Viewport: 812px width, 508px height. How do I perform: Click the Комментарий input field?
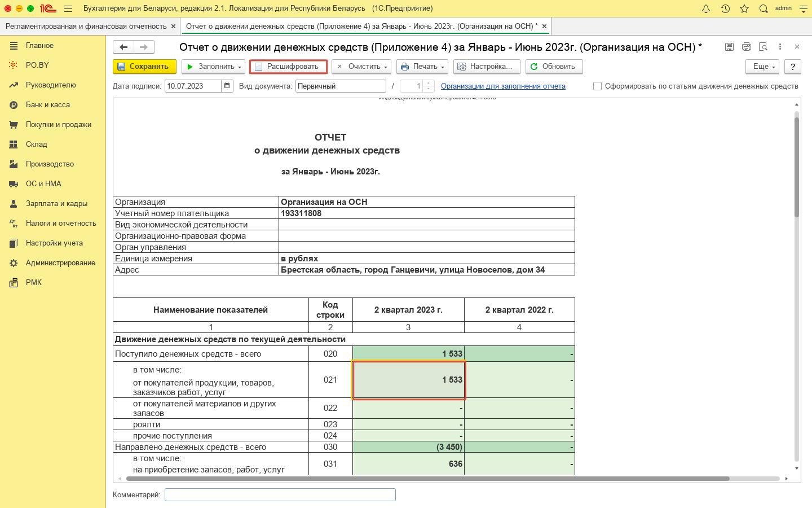pos(280,494)
